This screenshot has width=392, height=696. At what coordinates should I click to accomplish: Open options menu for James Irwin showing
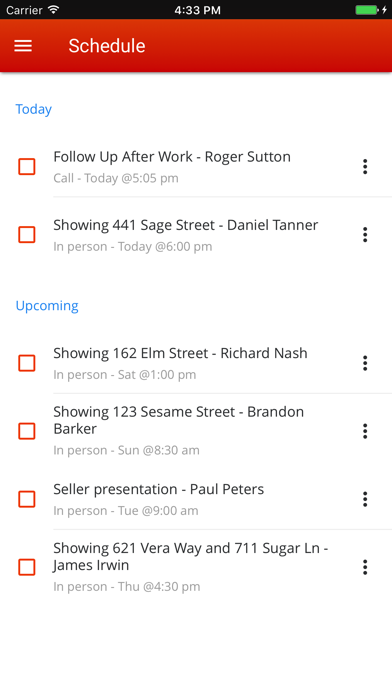(365, 567)
